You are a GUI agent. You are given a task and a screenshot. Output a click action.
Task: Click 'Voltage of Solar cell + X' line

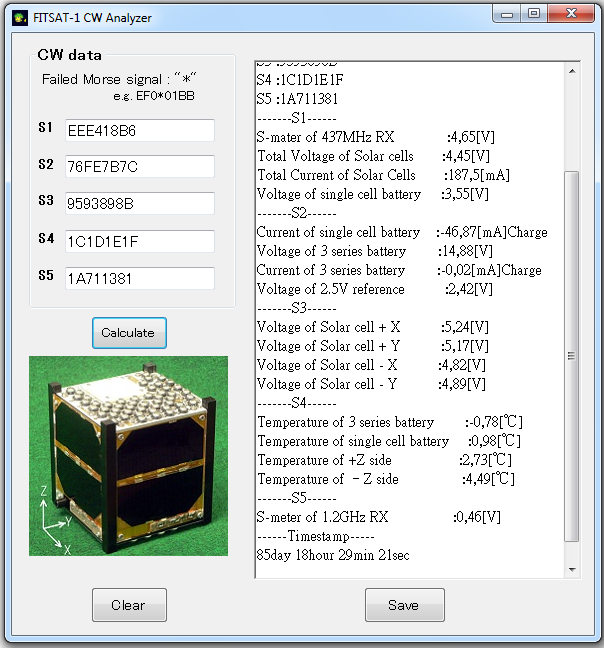click(372, 327)
